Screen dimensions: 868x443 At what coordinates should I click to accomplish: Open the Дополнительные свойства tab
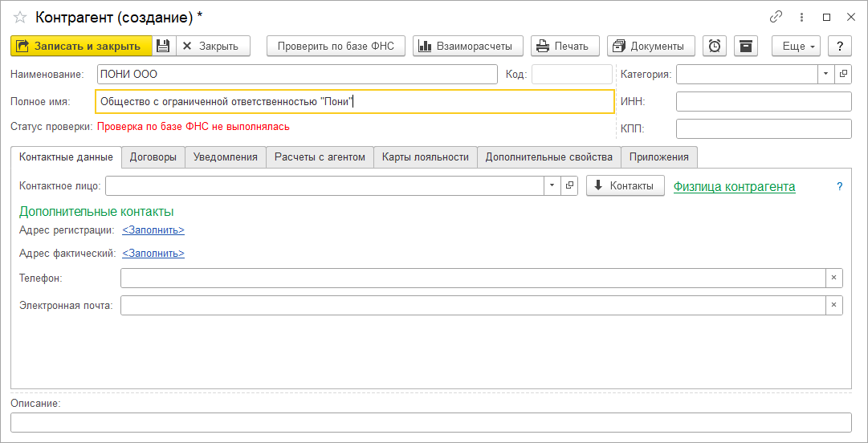click(548, 157)
